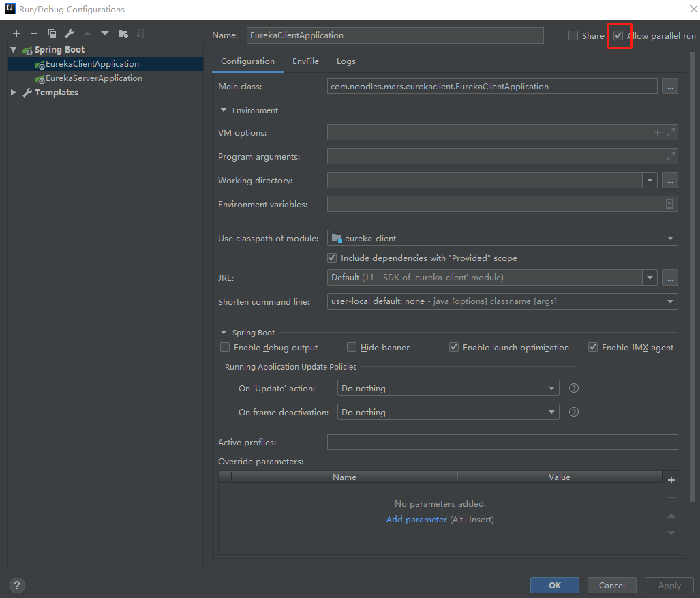Switch to the Logs tab

[346, 61]
